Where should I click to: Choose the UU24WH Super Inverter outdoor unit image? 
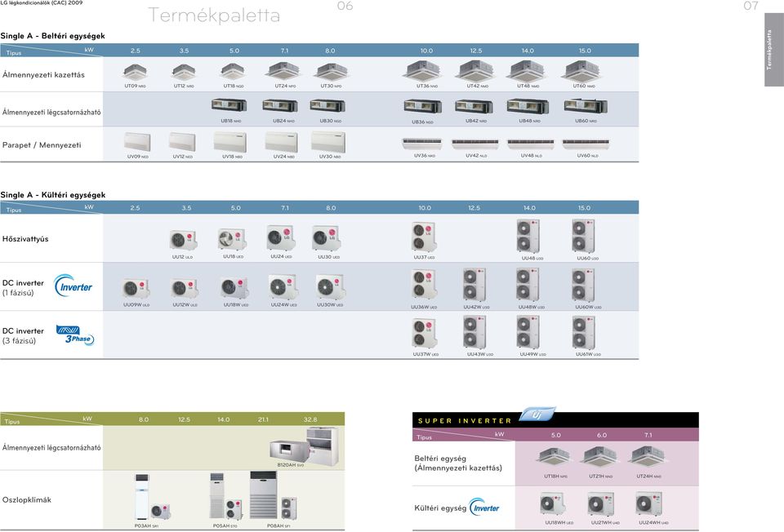[x=649, y=503]
